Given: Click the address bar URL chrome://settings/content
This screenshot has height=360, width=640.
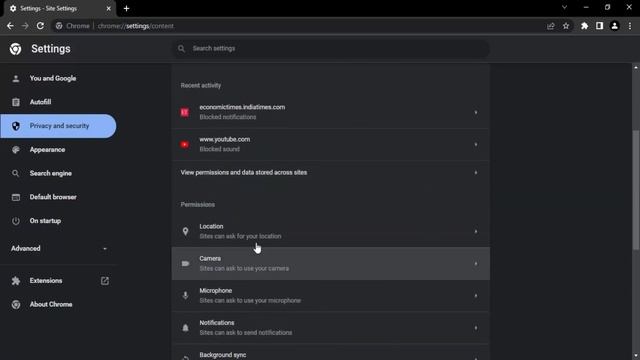Looking at the screenshot, I should 136,26.
